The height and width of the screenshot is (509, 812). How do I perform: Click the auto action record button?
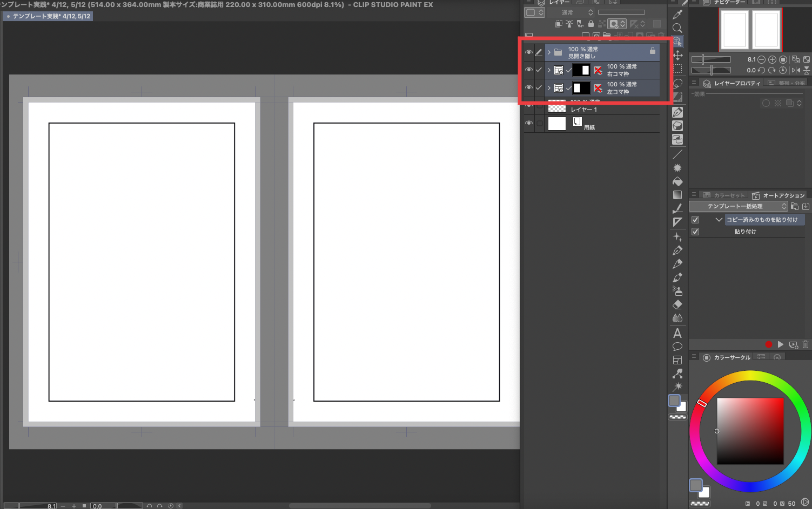pos(768,344)
